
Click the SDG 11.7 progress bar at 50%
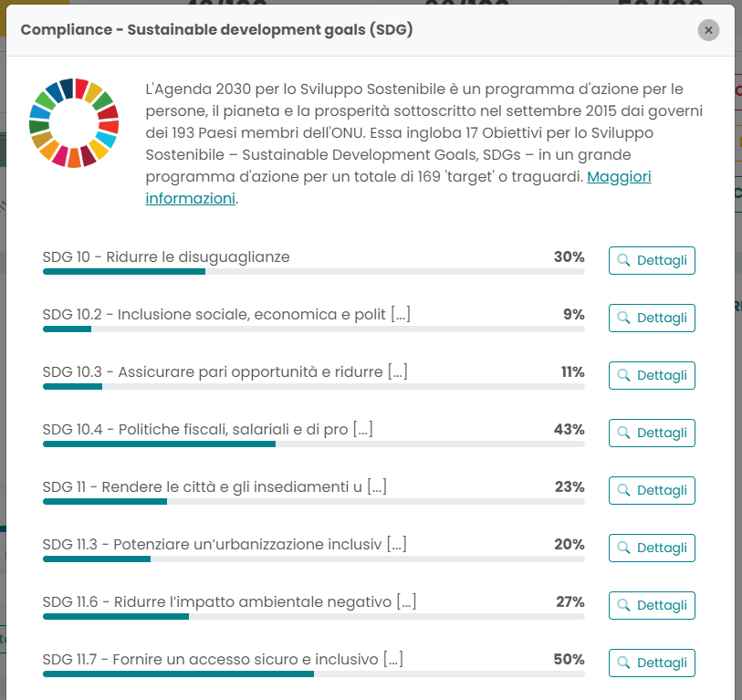[313, 674]
